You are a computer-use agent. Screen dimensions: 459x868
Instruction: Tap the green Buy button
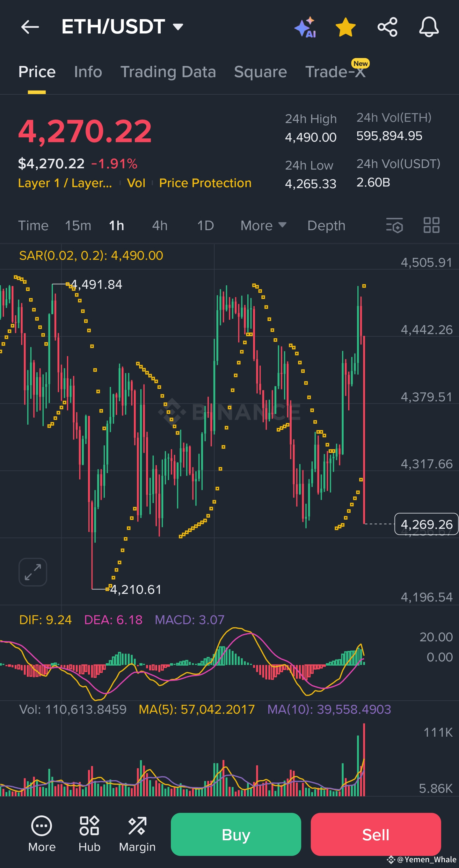(x=236, y=834)
